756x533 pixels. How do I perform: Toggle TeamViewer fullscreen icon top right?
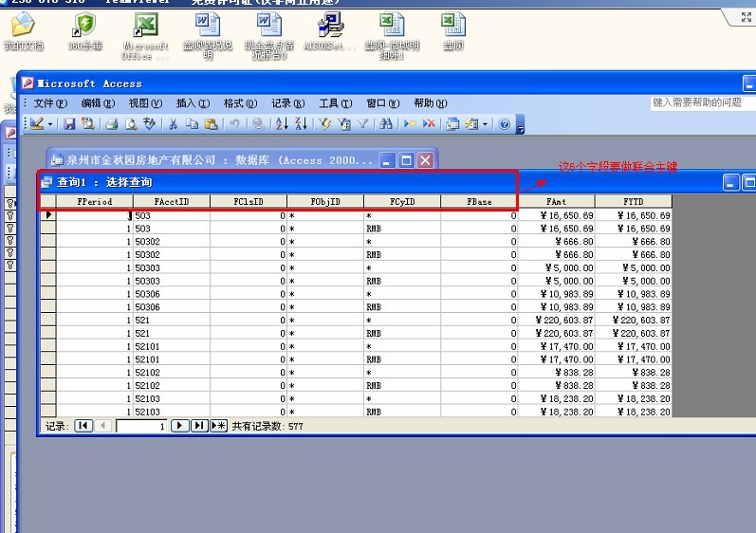[x=747, y=17]
